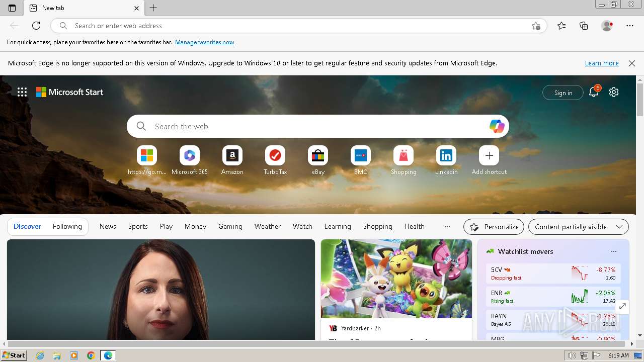The width and height of the screenshot is (644, 362).
Task: Open the BMO shortcut
Action: pyautogui.click(x=361, y=161)
